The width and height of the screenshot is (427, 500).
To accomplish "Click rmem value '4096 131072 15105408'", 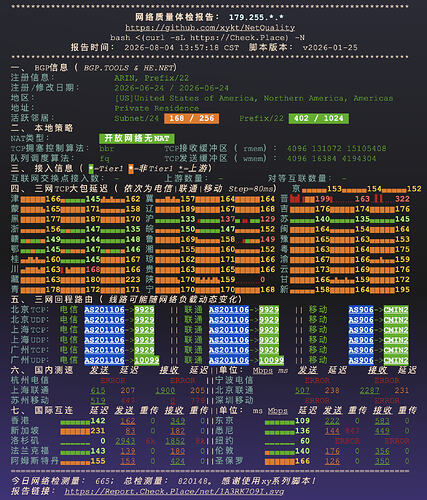I will pyautogui.click(x=337, y=148).
